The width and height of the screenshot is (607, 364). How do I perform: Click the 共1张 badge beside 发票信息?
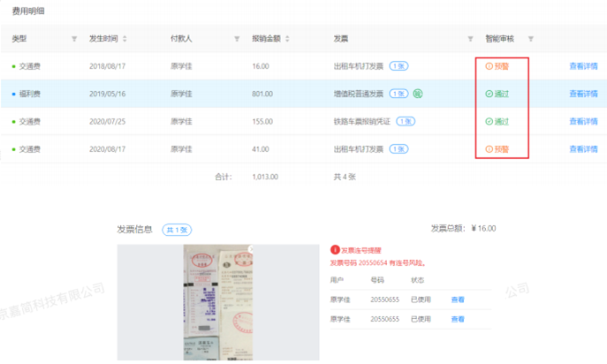175,229
